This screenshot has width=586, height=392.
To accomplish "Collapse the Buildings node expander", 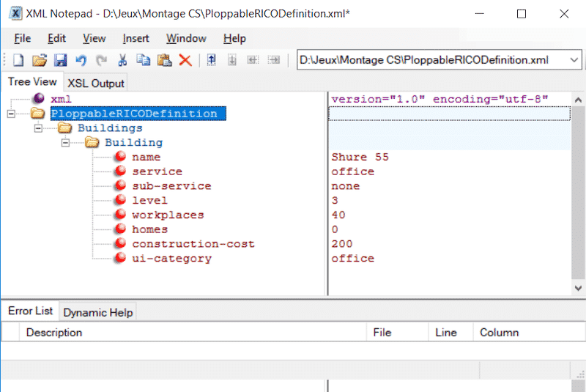I will [x=38, y=128].
